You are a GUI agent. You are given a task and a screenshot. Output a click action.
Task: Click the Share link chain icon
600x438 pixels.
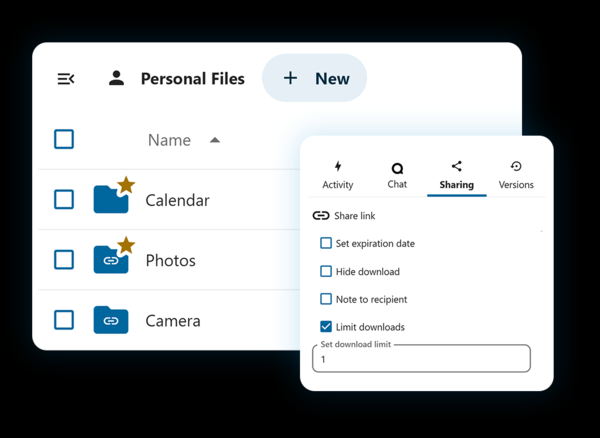coord(321,216)
